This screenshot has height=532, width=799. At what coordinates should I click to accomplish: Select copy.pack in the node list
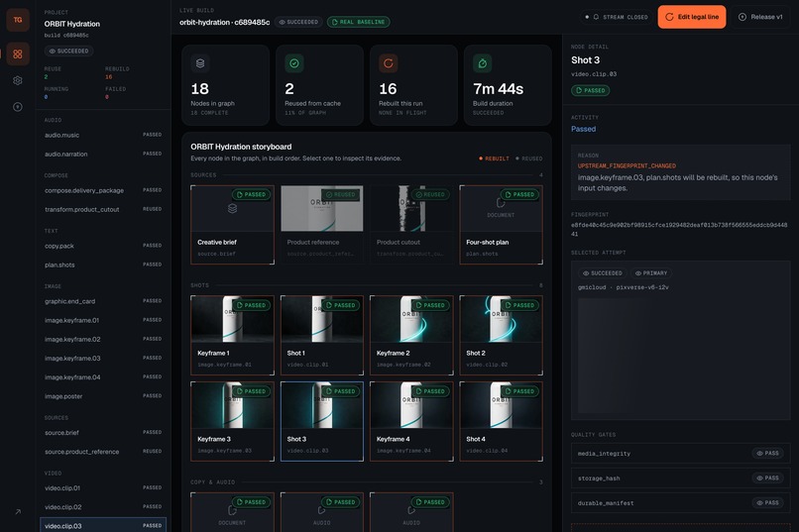(103, 246)
